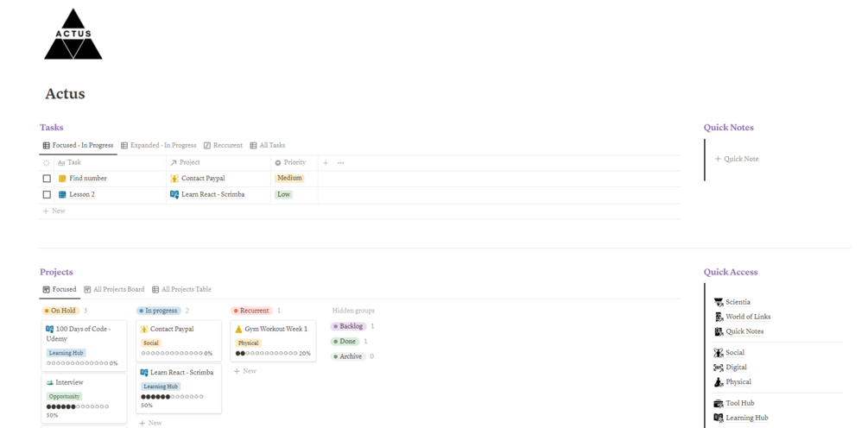
Task: Click the Contact Paypal card icon
Action: click(x=144, y=329)
